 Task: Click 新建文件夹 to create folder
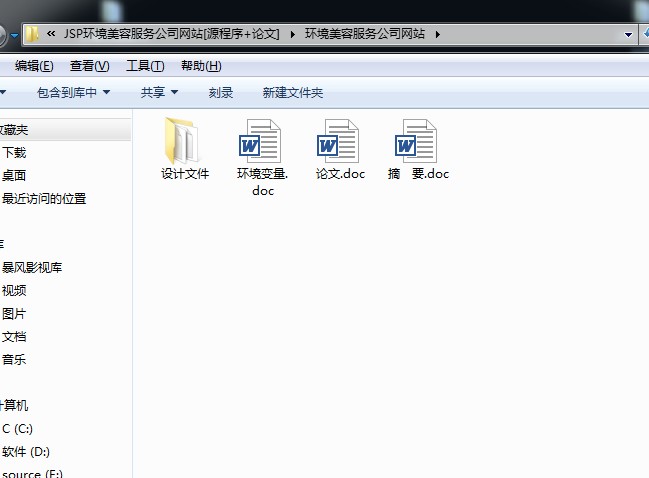pos(293,92)
